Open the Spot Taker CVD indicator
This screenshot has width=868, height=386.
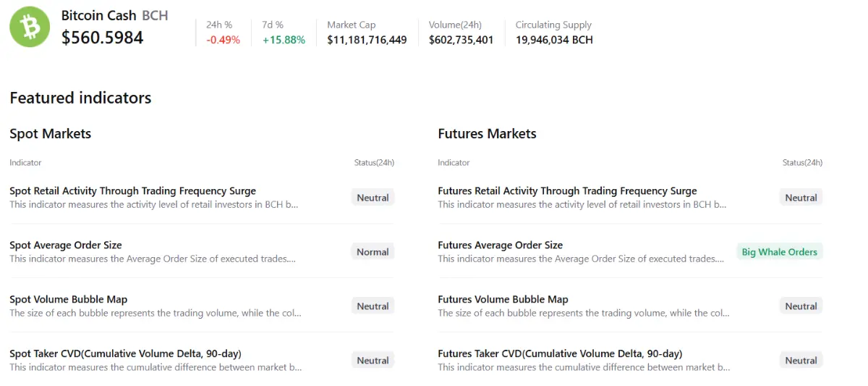coord(125,354)
